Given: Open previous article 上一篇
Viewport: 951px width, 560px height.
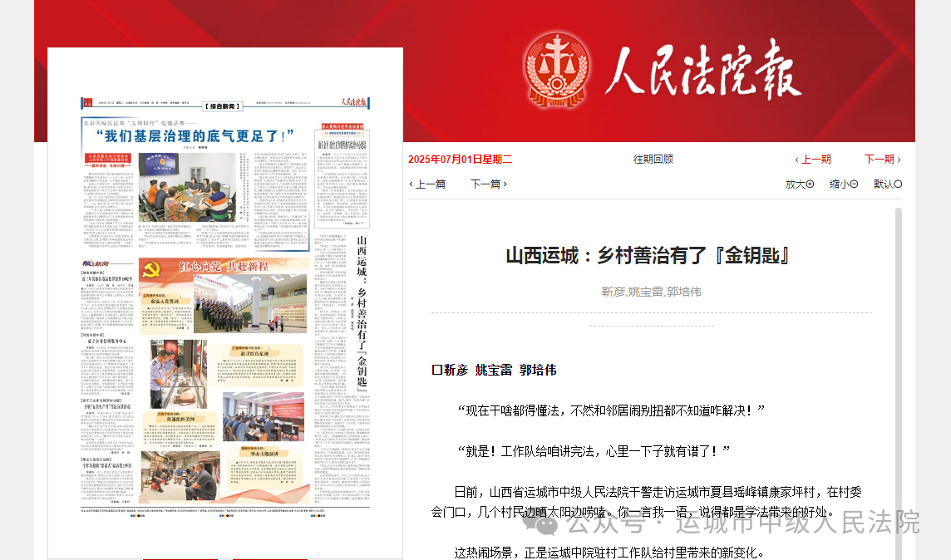Looking at the screenshot, I should pos(427,184).
